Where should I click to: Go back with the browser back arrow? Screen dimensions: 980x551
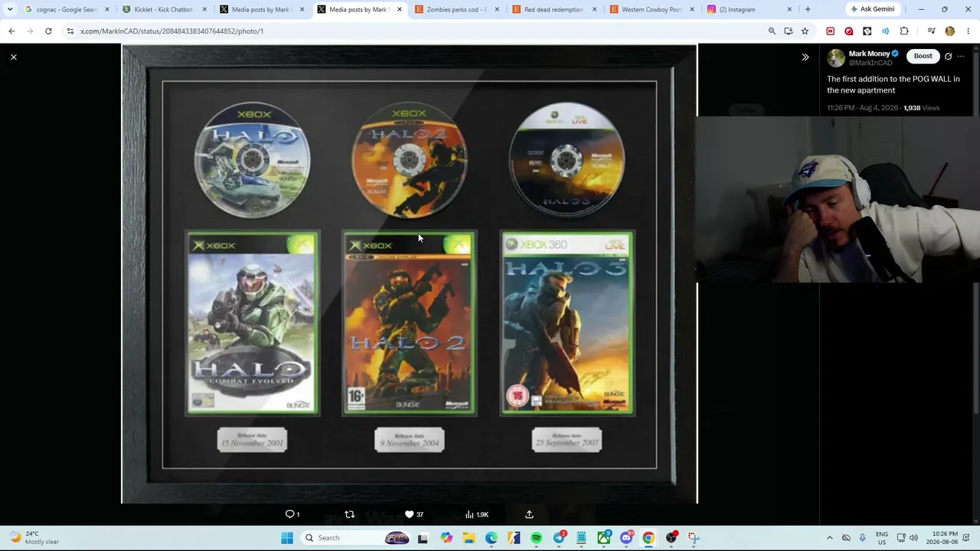[x=11, y=31]
